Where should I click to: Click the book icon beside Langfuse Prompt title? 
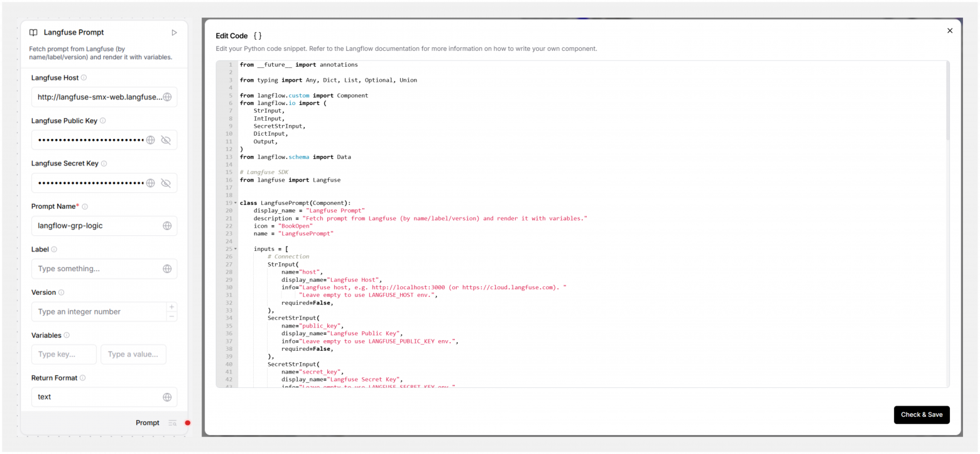click(33, 33)
